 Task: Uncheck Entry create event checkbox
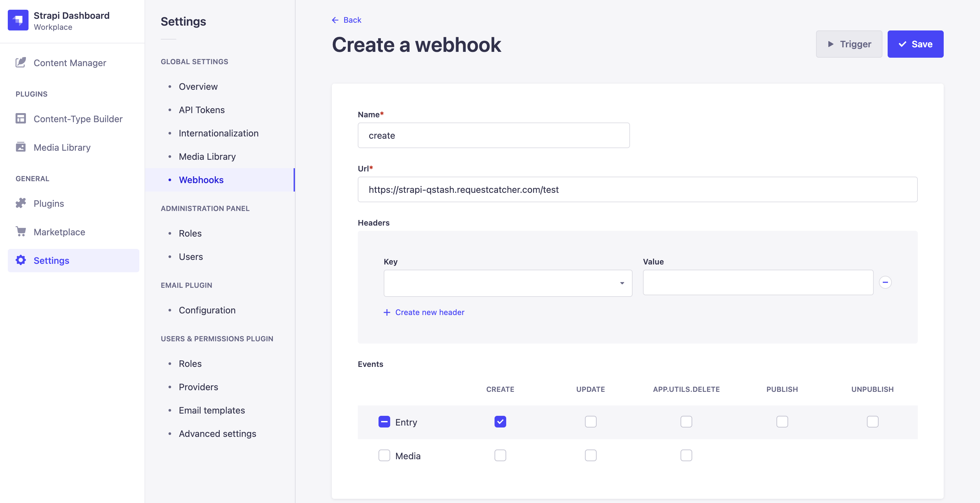coord(500,422)
